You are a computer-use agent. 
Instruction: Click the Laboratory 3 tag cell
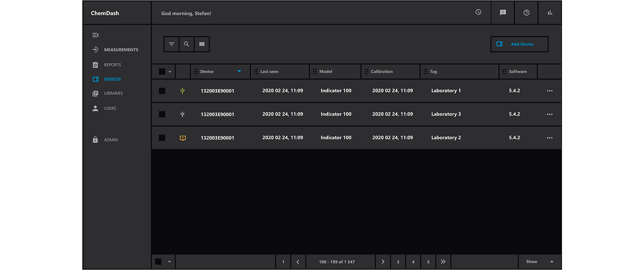[446, 114]
